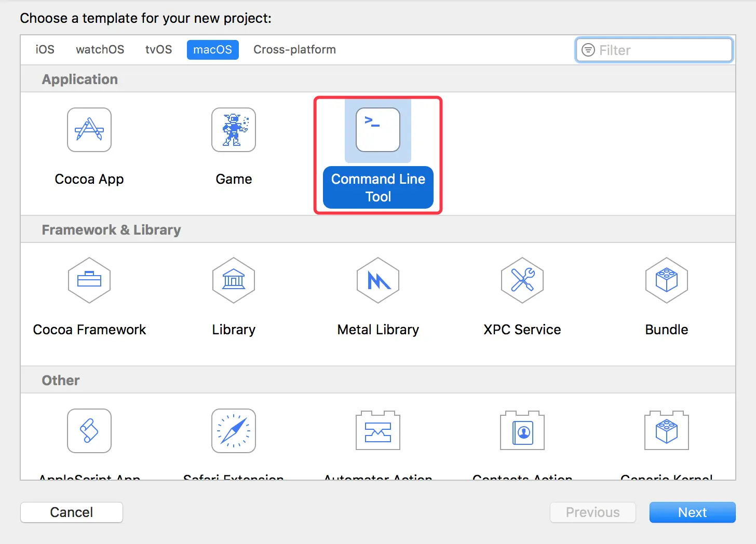Select the Library building icon
This screenshot has height=544, width=756.
click(234, 280)
